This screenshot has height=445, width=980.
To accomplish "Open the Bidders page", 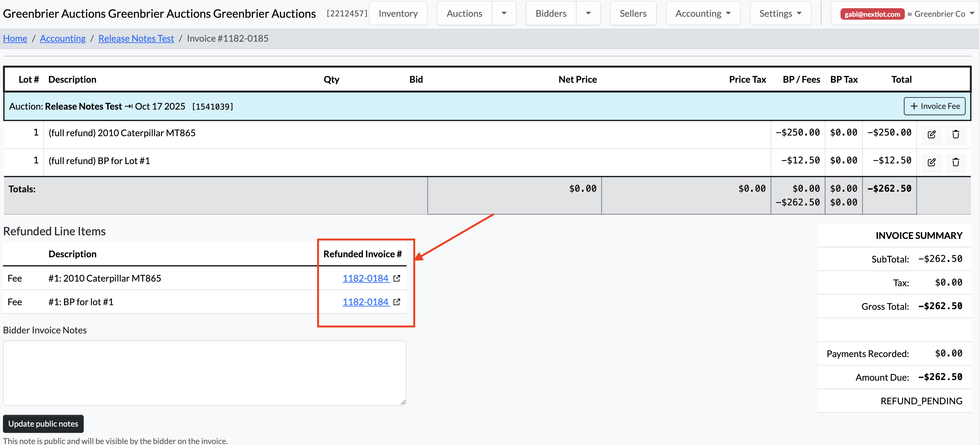I will tap(551, 13).
